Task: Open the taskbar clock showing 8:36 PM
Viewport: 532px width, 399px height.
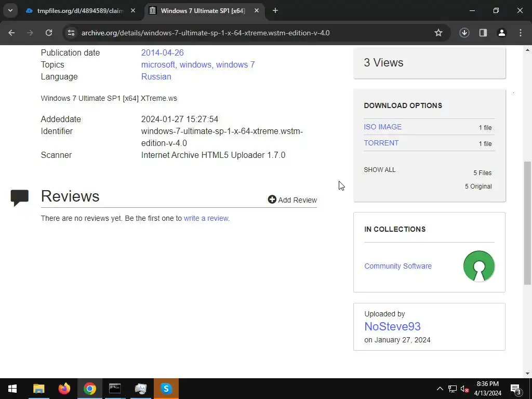Action: pos(487,389)
